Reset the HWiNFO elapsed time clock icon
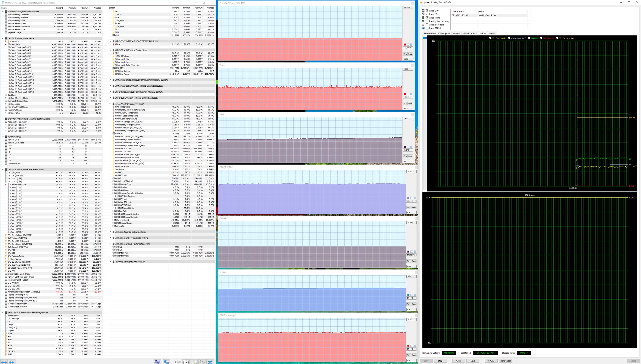The width and height of the screenshot is (641, 364). (186, 362)
